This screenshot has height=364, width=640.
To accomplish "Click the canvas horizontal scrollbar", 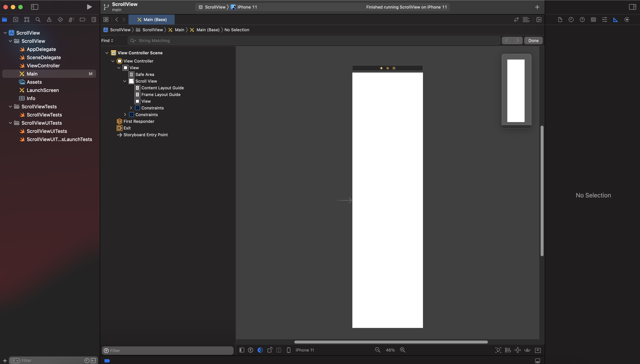I will [391, 342].
